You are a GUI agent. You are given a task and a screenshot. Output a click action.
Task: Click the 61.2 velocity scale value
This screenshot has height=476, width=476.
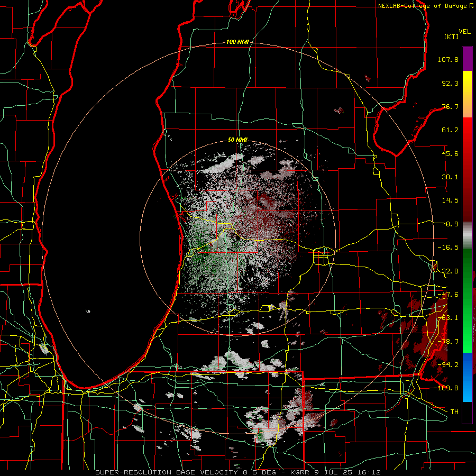(450, 130)
